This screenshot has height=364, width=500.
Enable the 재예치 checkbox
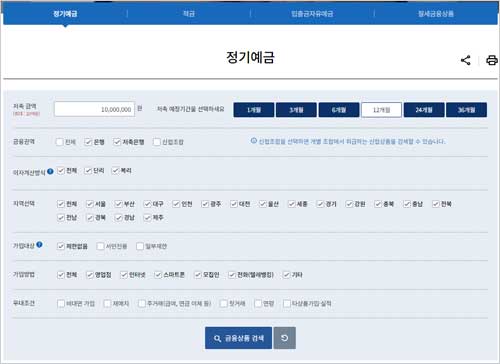pos(107,304)
